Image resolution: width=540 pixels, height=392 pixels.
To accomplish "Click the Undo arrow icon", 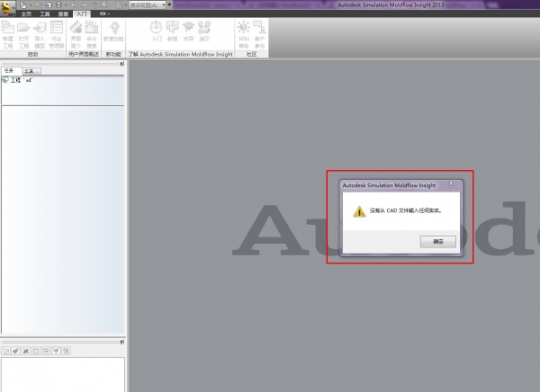I will point(74,5).
